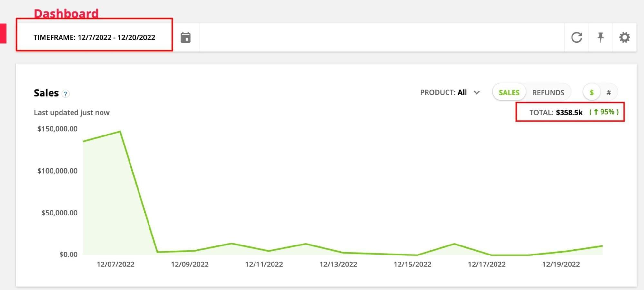
Task: Switch chart to SALES view
Action: [509, 93]
